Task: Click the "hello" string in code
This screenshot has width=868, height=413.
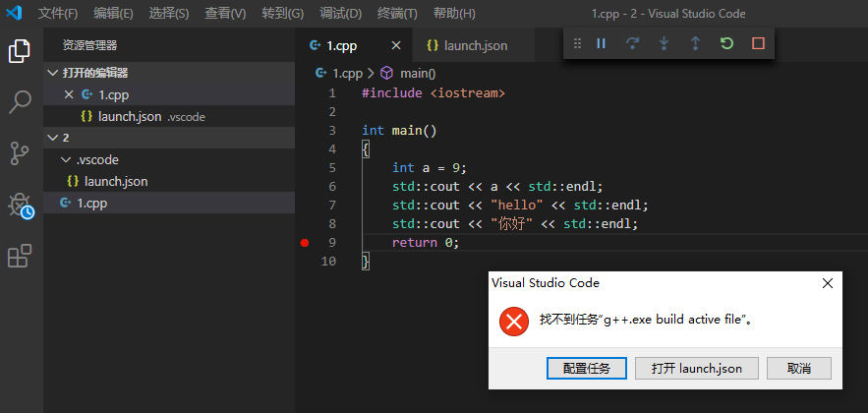Action: (518, 206)
